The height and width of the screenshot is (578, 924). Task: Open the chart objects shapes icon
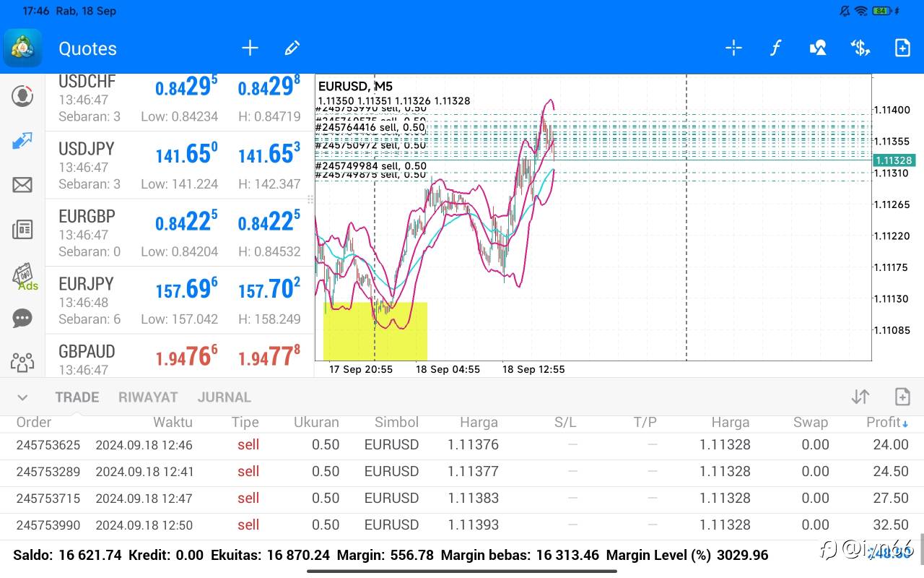point(818,48)
